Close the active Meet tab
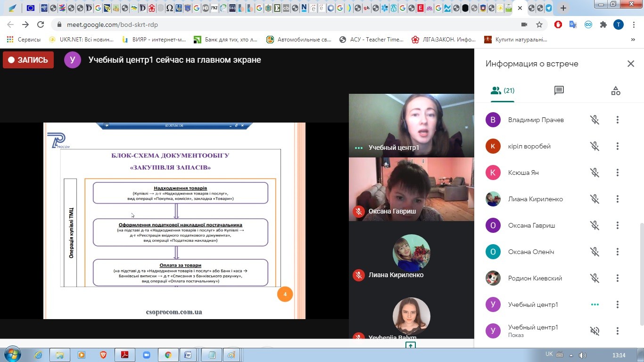Image resolution: width=644 pixels, height=362 pixels. pyautogui.click(x=520, y=8)
